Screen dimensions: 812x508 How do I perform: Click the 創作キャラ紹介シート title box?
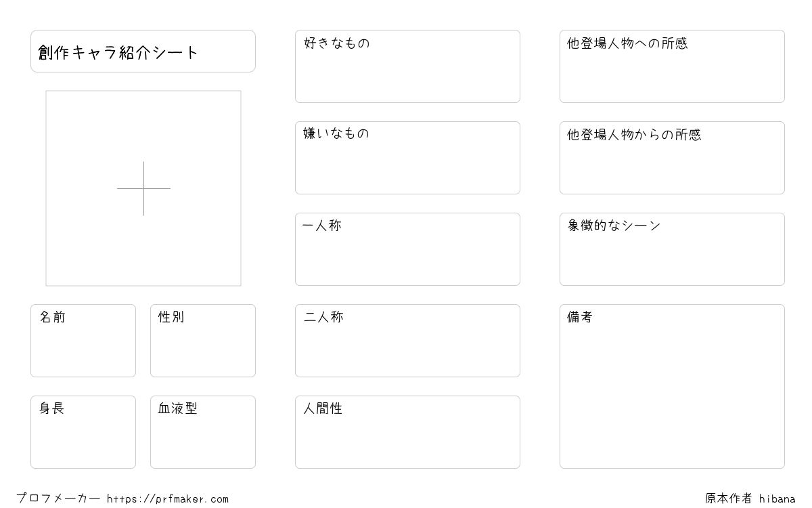point(143,51)
